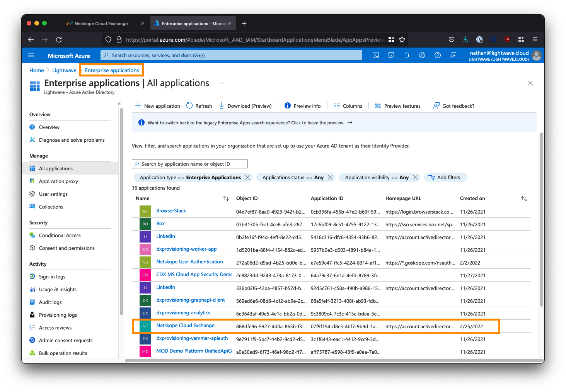566x392 pixels.
Task: Remove the Applications status filter
Action: 330,177
